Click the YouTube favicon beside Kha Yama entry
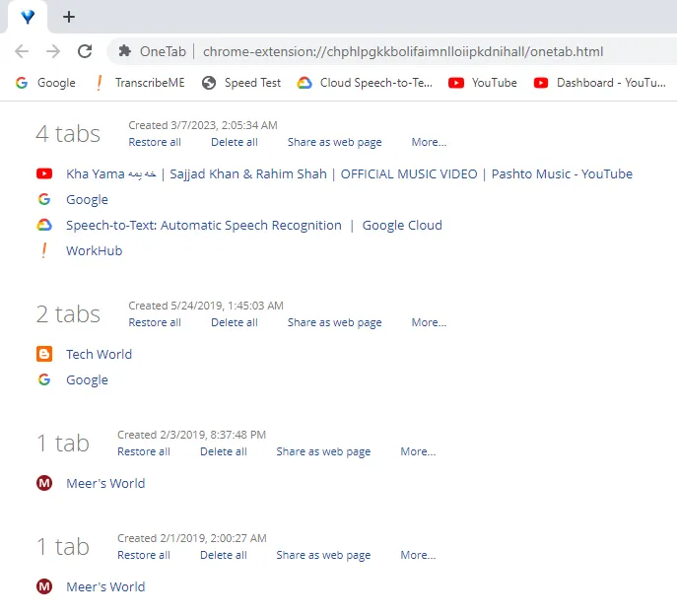The height and width of the screenshot is (616, 677). tap(44, 173)
